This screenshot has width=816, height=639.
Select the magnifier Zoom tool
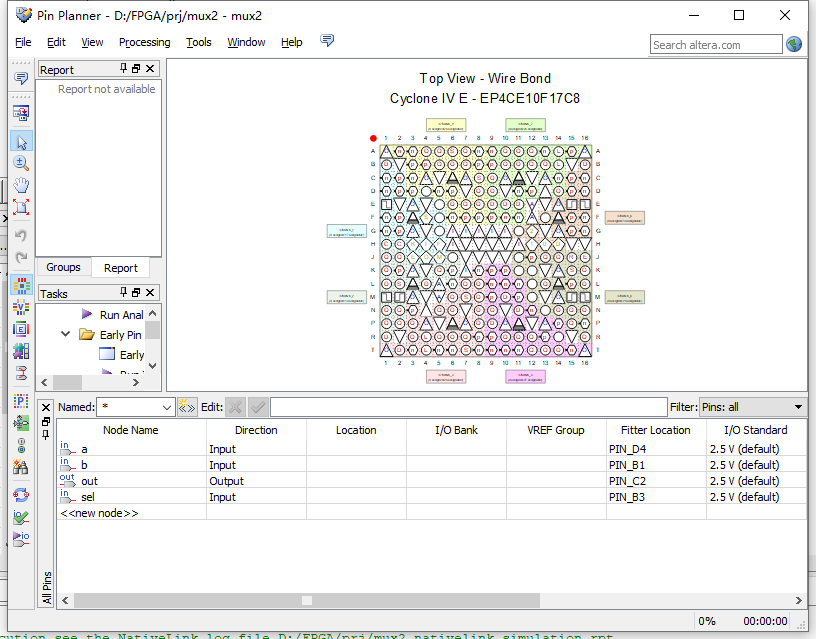(x=21, y=163)
